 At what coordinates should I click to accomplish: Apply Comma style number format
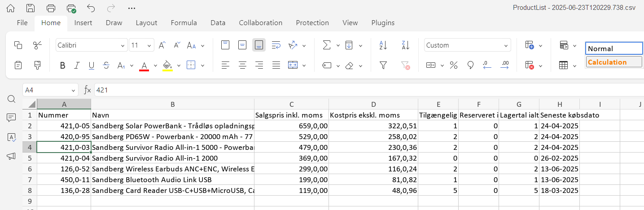(x=470, y=66)
